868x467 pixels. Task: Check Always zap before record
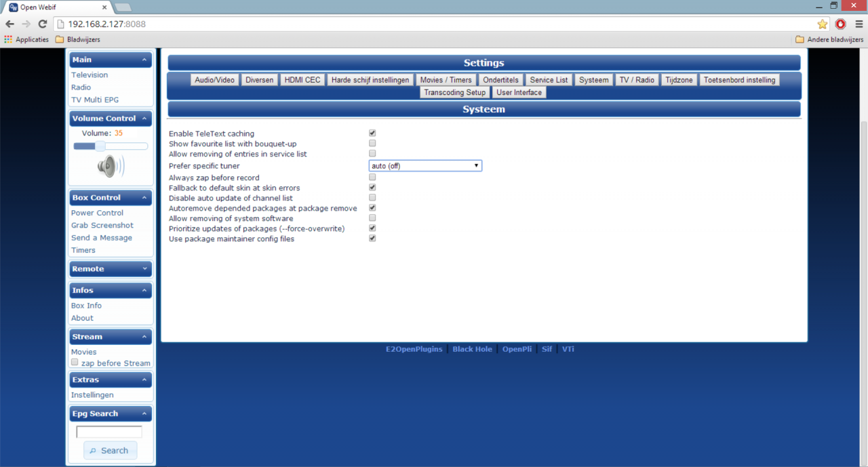tap(372, 178)
